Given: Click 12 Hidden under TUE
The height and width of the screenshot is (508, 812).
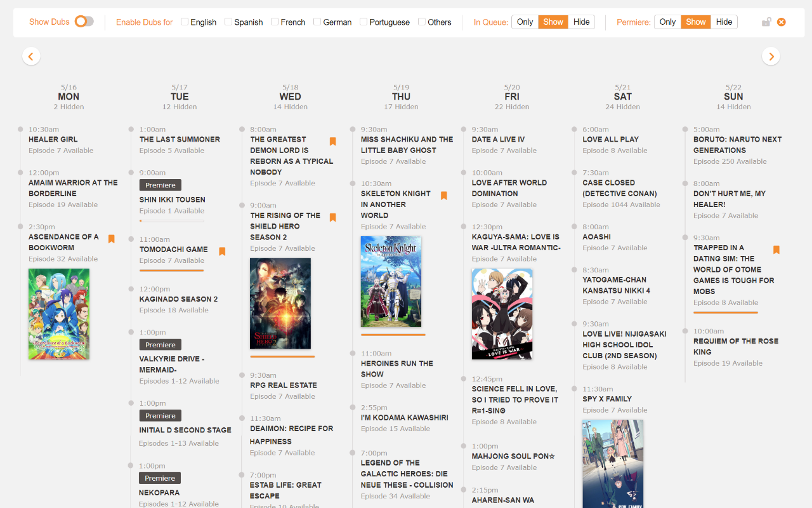Looking at the screenshot, I should coord(180,107).
